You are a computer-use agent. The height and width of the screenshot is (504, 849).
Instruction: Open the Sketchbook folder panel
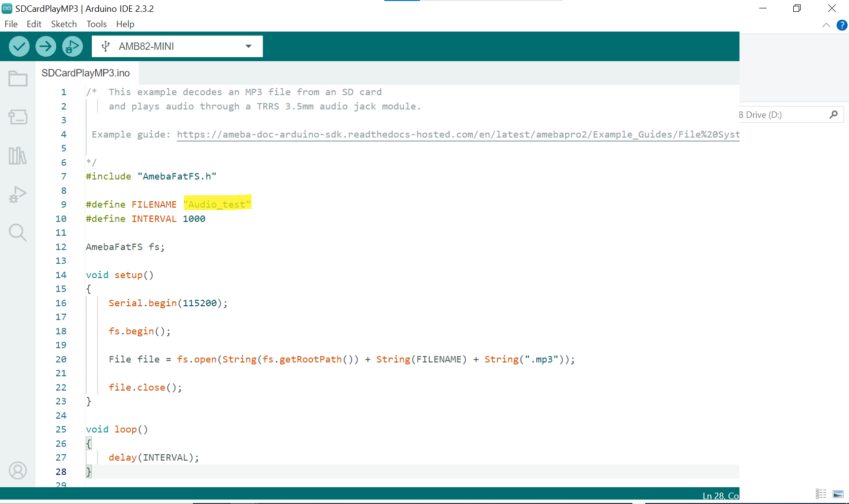click(x=18, y=79)
